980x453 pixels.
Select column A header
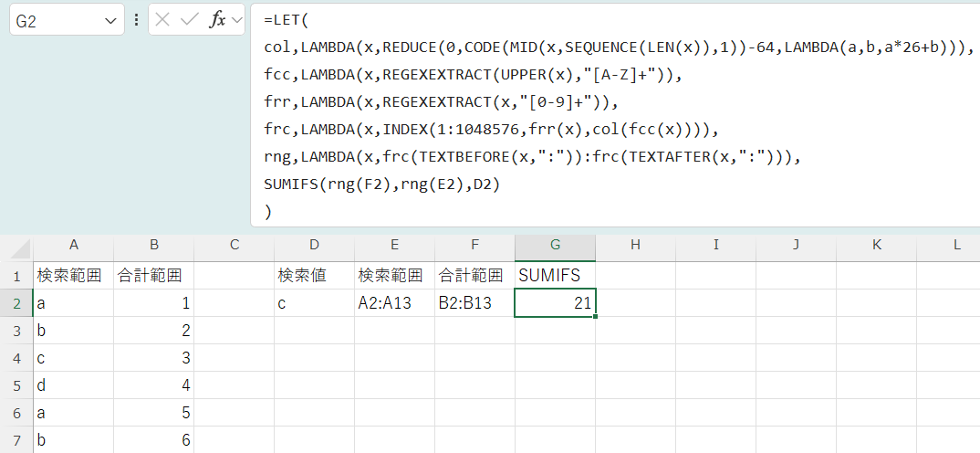coord(74,246)
